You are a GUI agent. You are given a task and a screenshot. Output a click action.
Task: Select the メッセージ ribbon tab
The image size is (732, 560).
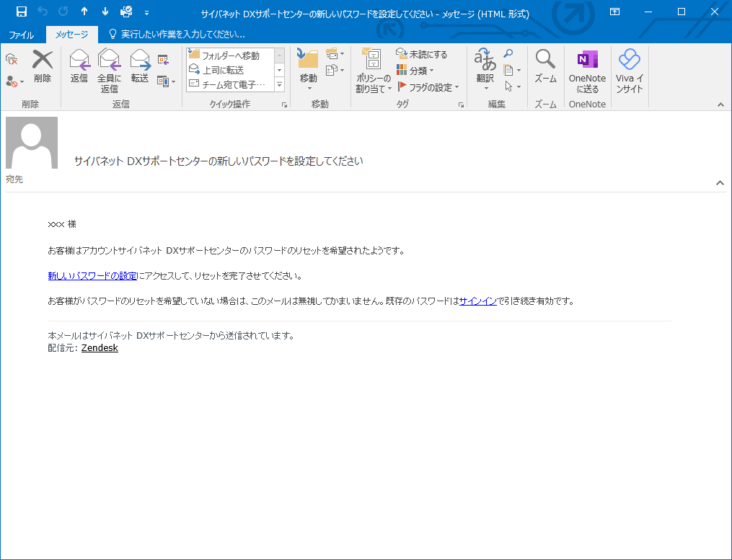(x=71, y=35)
